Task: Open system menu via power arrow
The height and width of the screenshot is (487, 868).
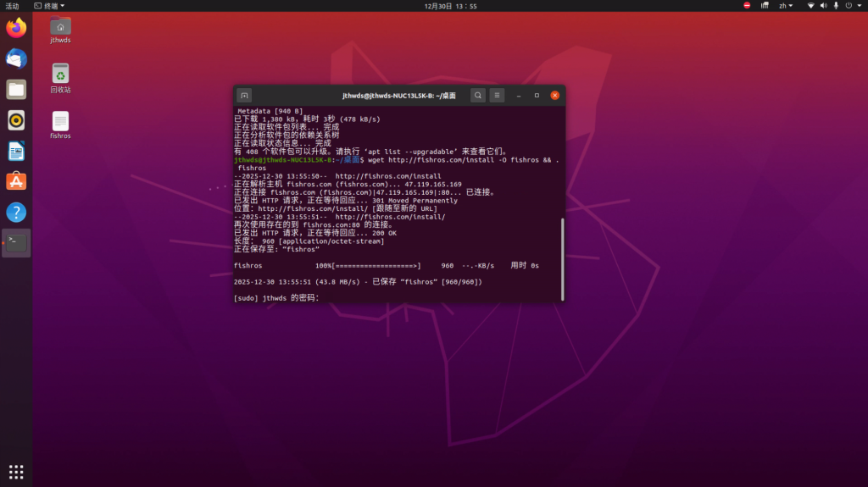Action: coord(859,6)
